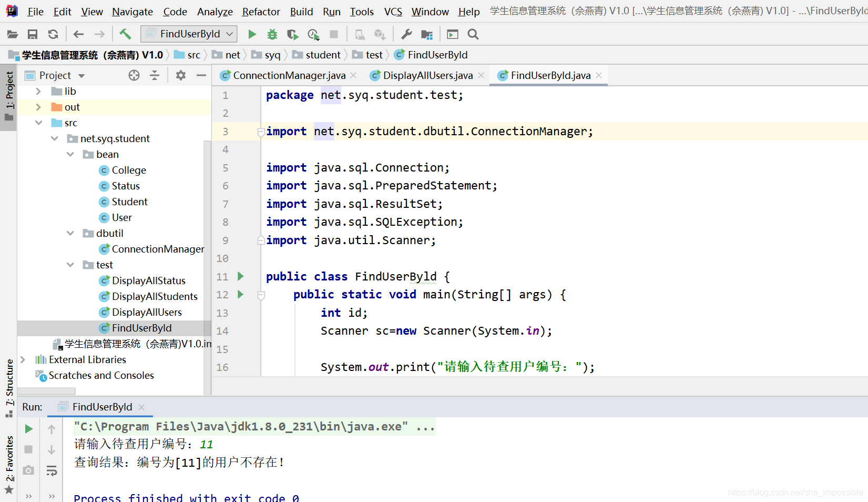Navigate back with the left arrow icon
The image size is (868, 502).
[x=79, y=34]
